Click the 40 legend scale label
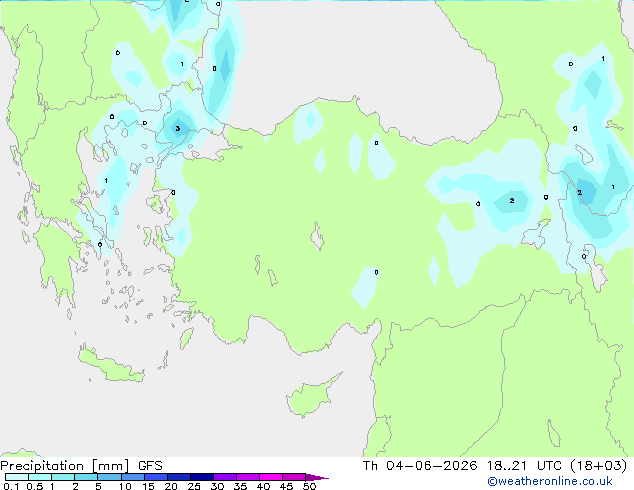Screen dimensions: 634x490 (263, 486)
